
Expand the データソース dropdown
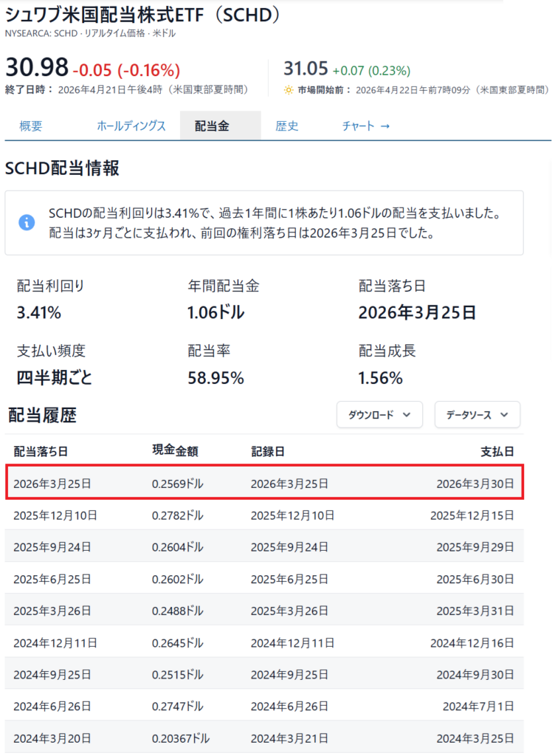pyautogui.click(x=477, y=415)
